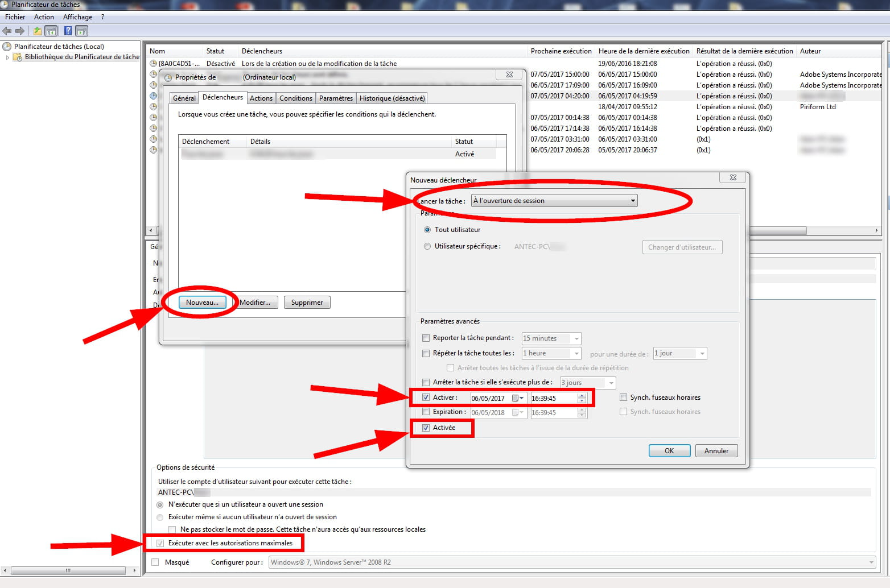
Task: Open calendar picker for Activer date
Action: [517, 398]
